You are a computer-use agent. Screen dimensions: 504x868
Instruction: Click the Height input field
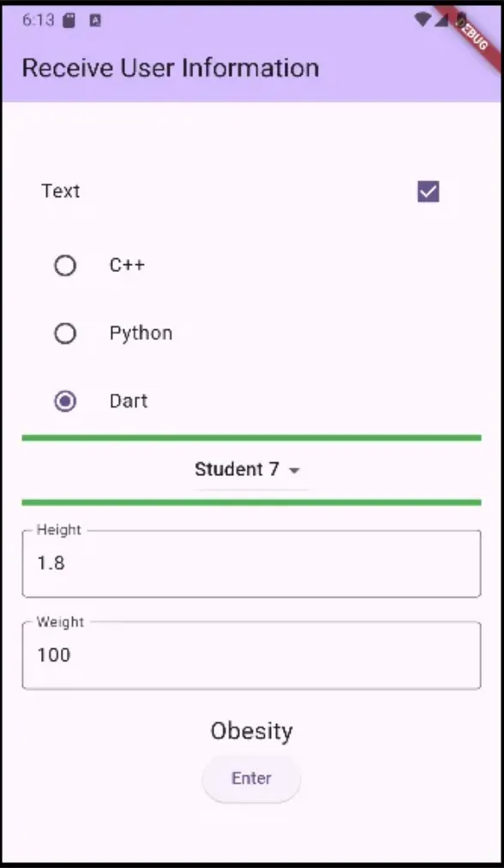(252, 564)
